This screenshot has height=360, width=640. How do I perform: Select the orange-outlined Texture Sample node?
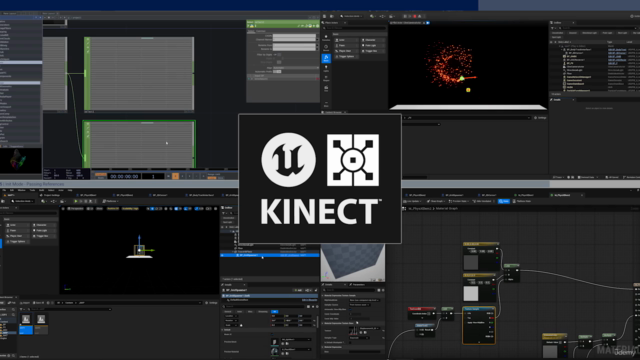479,325
